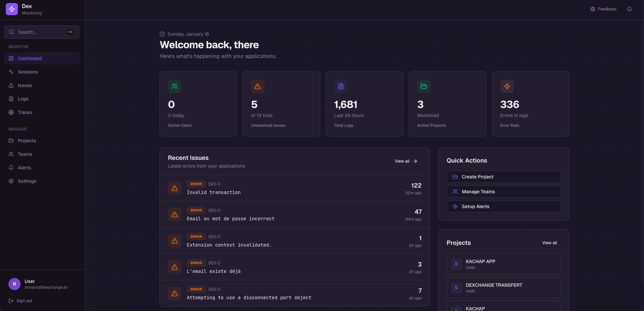This screenshot has width=644, height=311.
Task: Click the Active Users icon on the 0 stat card
Action: point(175,86)
